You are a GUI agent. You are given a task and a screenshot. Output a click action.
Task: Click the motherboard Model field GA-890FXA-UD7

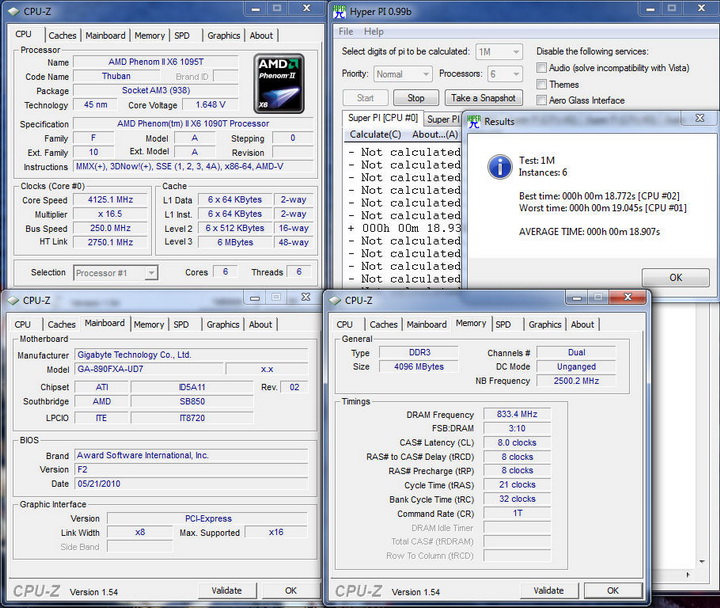point(149,369)
